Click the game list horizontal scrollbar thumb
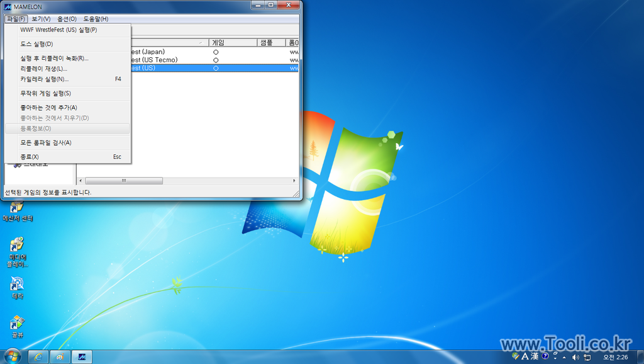This screenshot has width=644, height=364. (124, 181)
